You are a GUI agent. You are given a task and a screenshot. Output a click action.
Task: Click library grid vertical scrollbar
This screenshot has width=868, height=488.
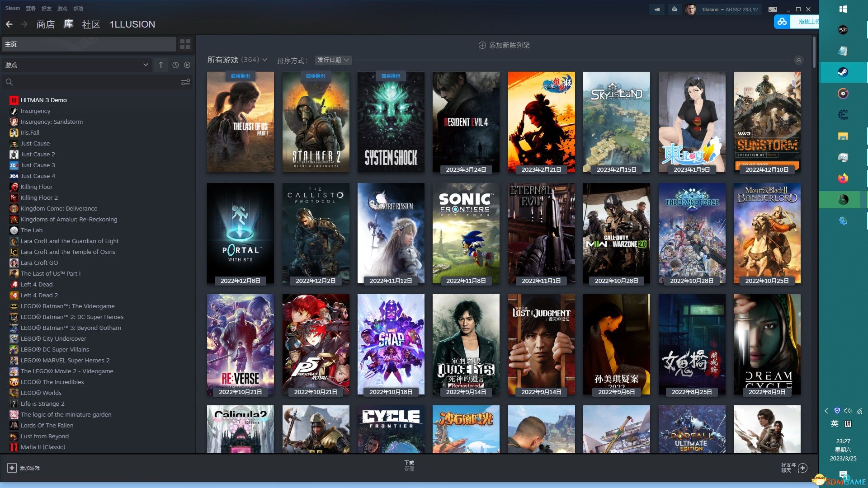coord(814,52)
